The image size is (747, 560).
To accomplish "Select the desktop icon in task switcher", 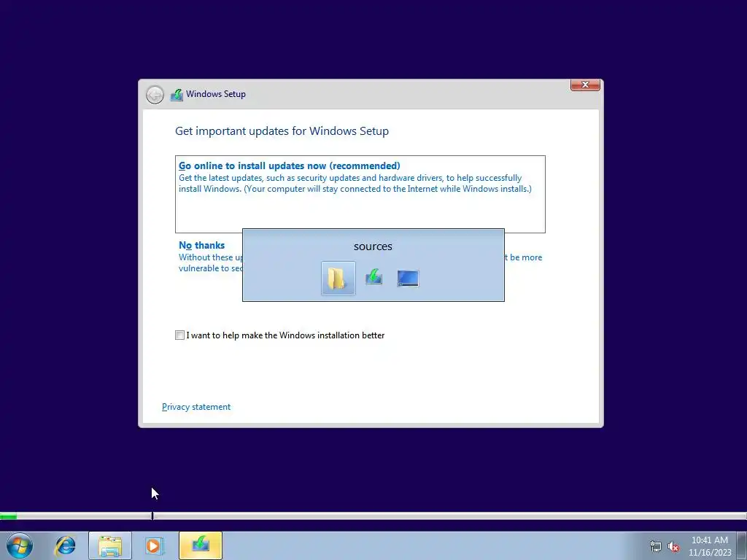I will 408,278.
